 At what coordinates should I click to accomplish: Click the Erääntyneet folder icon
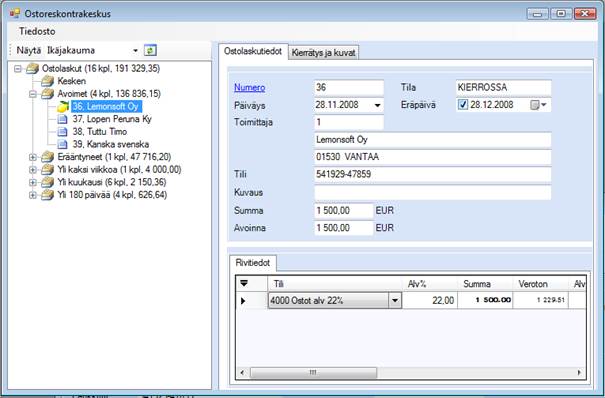47,157
